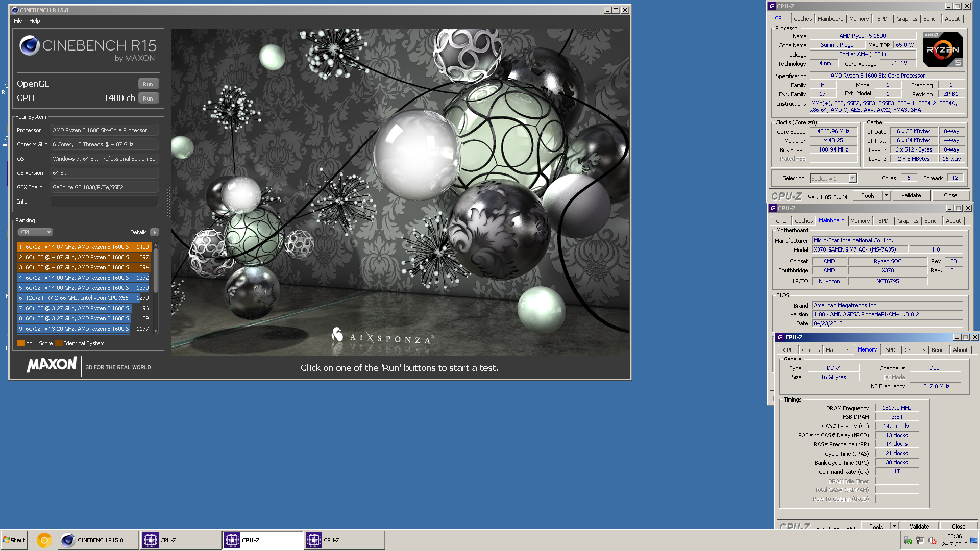The width and height of the screenshot is (980, 551).
Task: Select ranking entry 7 scoring 1196
Action: coord(84,308)
